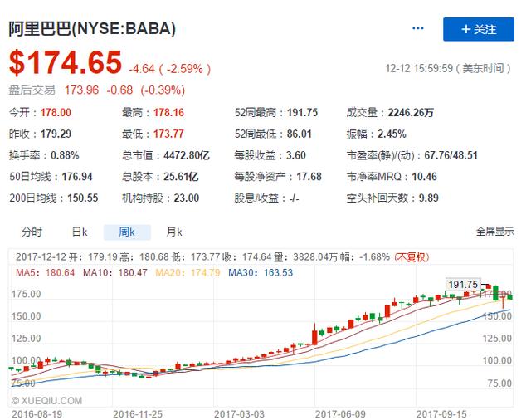
Task: Click the 量: 3828.04万 volume in chart header
Action: click(305, 257)
